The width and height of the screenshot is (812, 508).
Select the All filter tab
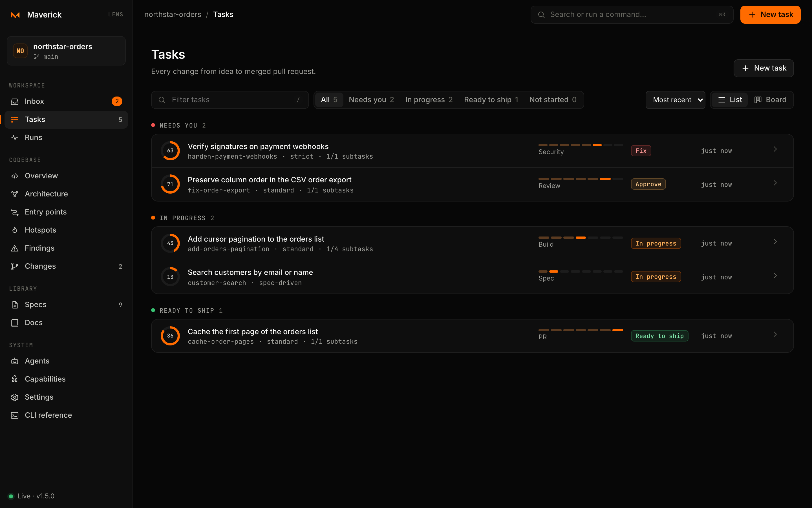coord(329,100)
